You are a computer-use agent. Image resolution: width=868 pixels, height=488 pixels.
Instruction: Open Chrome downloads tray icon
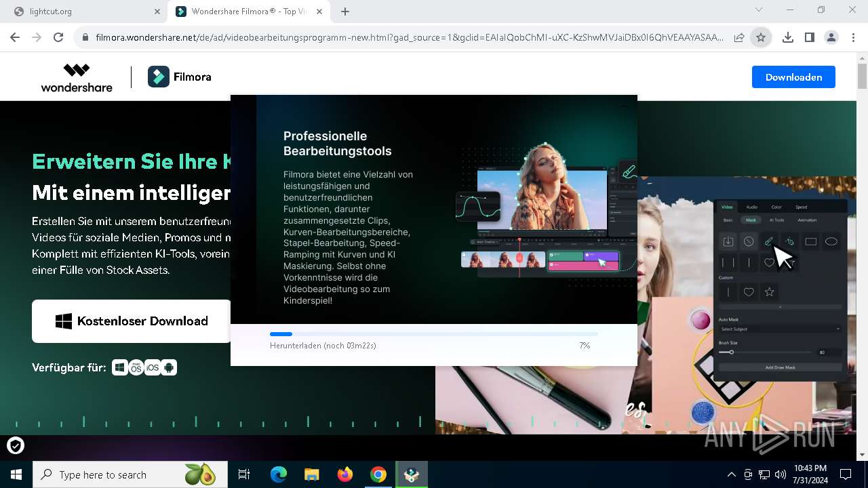788,38
